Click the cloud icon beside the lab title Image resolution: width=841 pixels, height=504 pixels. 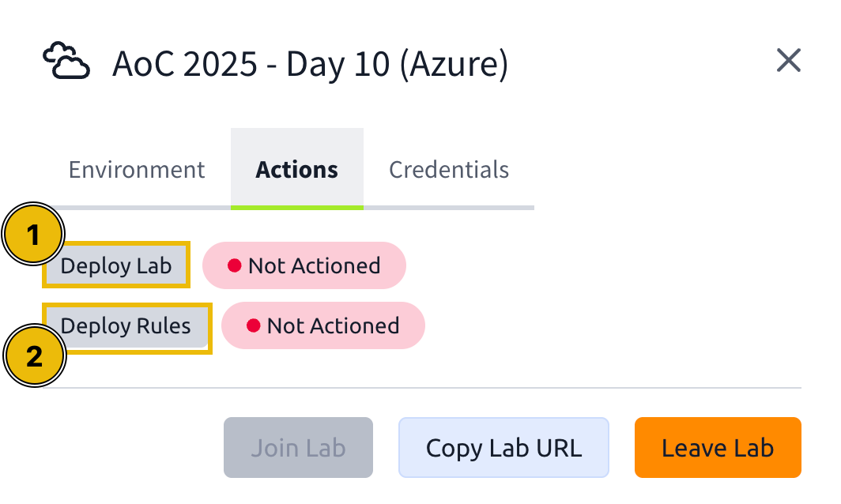[x=66, y=60]
